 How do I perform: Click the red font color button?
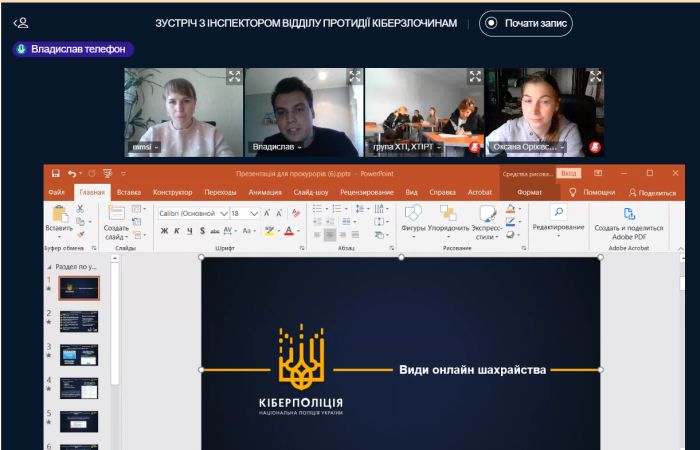point(288,231)
